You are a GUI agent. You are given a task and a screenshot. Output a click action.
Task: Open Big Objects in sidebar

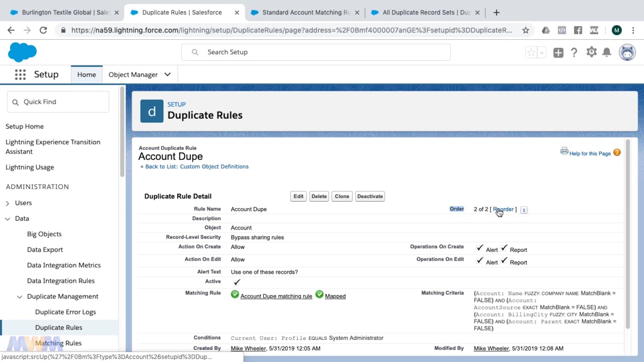point(44,234)
